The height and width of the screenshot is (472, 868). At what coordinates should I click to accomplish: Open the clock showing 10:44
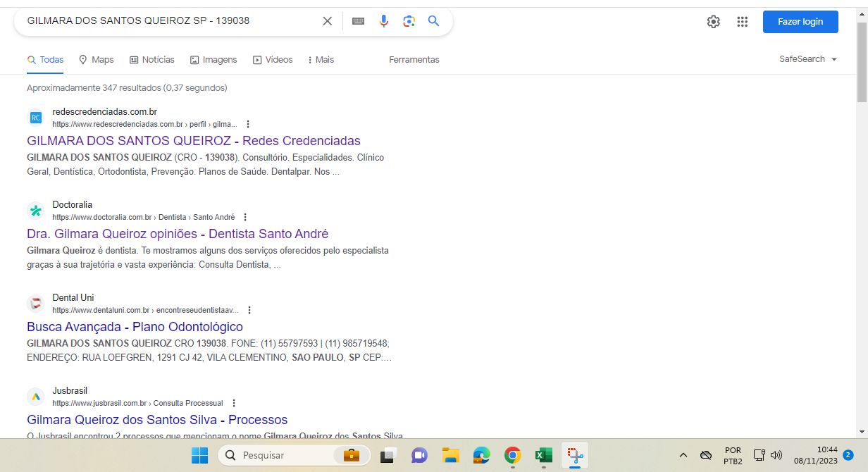817,455
